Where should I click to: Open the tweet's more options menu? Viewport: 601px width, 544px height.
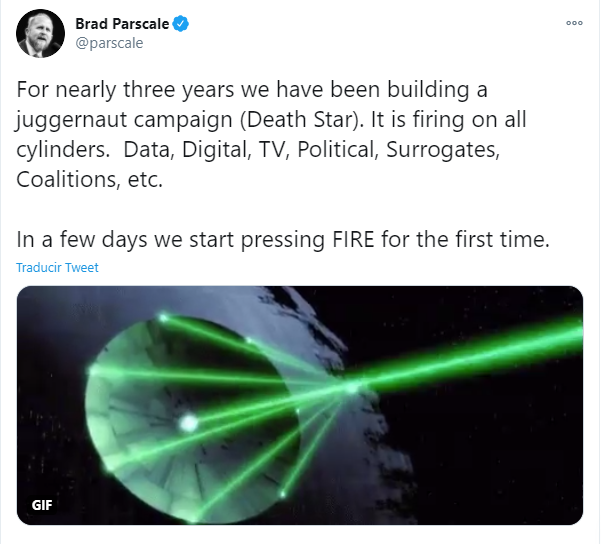coord(573,23)
